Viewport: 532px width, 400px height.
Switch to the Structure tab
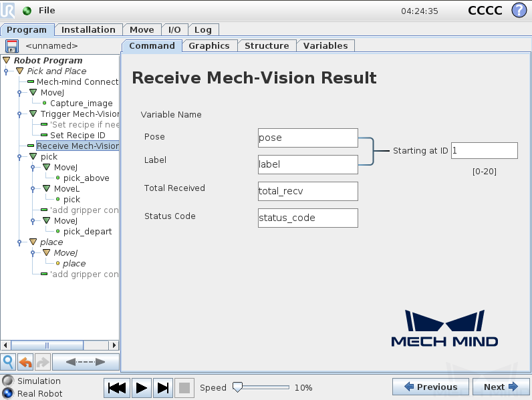(267, 46)
